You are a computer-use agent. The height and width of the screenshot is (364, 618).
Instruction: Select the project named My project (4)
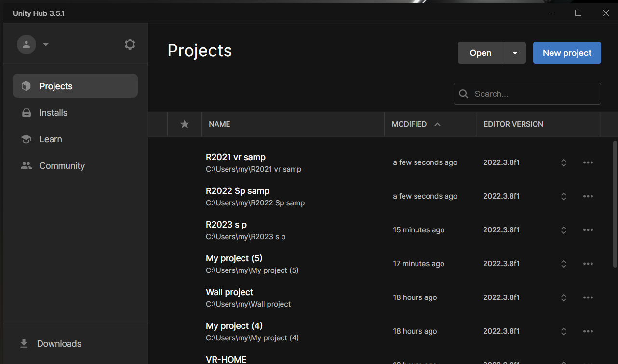234,326
